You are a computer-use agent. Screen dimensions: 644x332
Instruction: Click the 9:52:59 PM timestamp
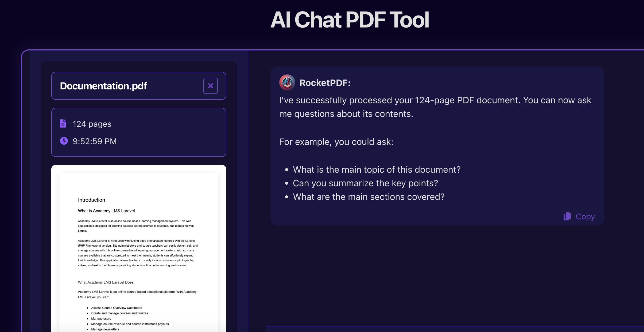(x=95, y=141)
